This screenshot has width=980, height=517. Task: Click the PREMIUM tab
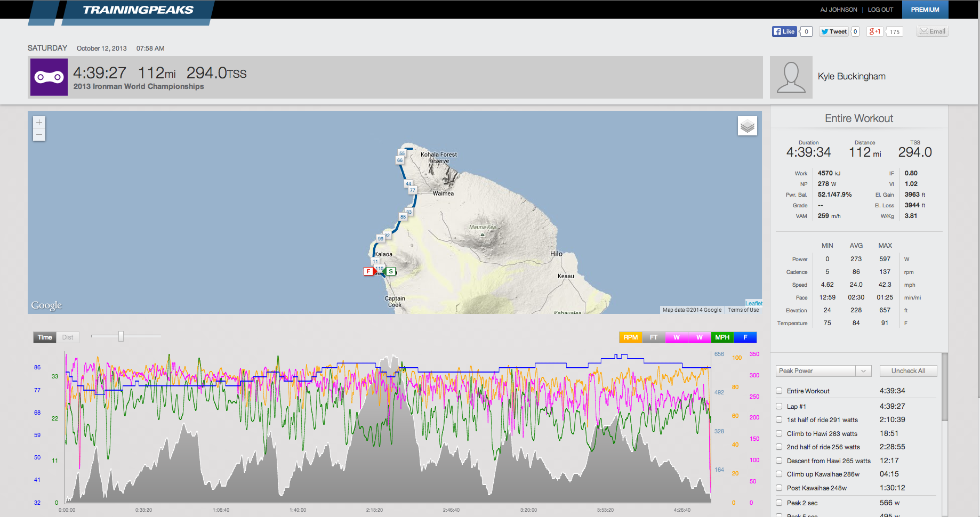925,10
